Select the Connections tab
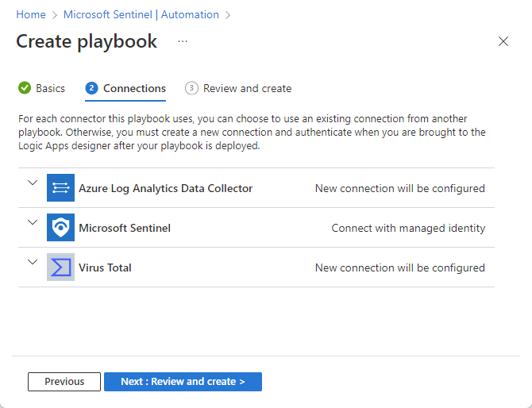Image resolution: width=532 pixels, height=408 pixels. click(134, 88)
